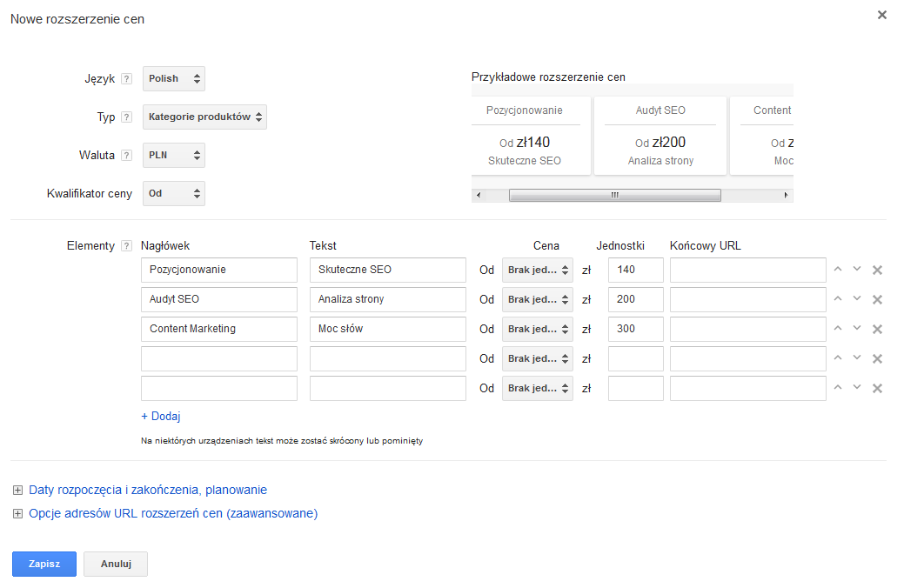The width and height of the screenshot is (904, 588).
Task: Move Content Marketing row down
Action: click(857, 328)
